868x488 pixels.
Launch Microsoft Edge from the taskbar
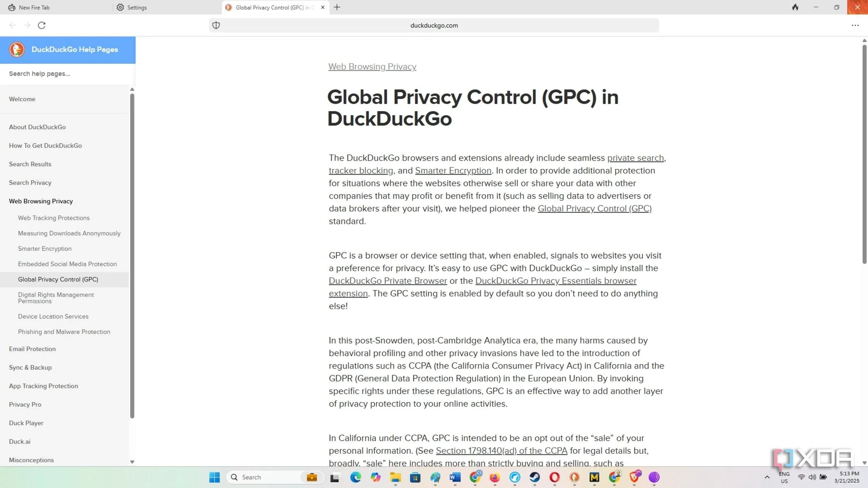(355, 477)
